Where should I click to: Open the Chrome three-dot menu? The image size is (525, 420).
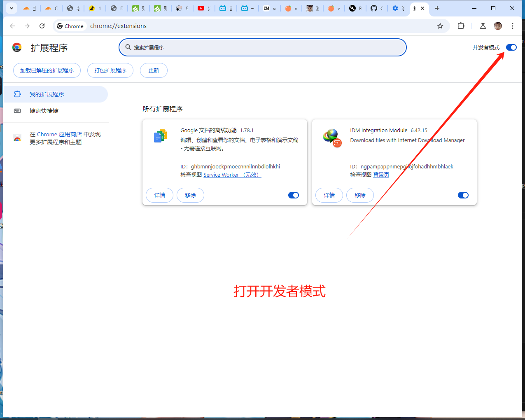click(513, 26)
